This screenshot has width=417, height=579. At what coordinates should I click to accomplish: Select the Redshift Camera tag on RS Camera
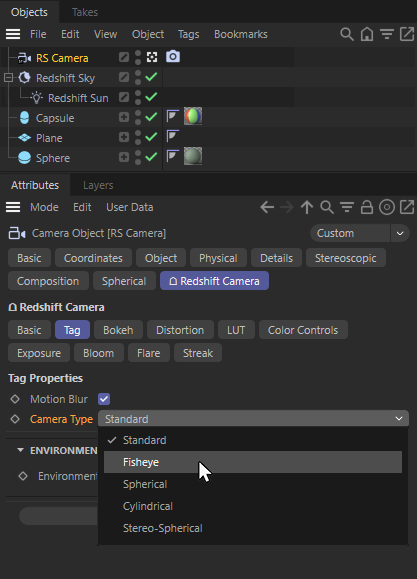click(x=173, y=57)
